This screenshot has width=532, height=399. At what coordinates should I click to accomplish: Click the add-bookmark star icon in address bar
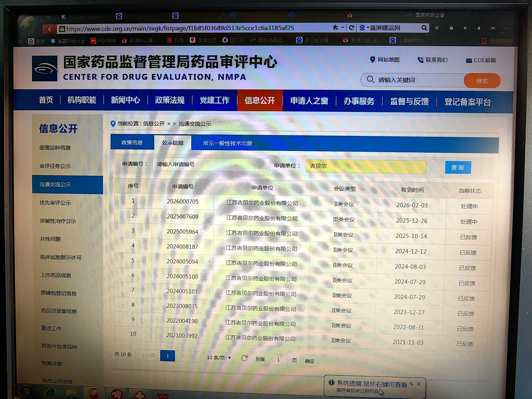click(335, 28)
